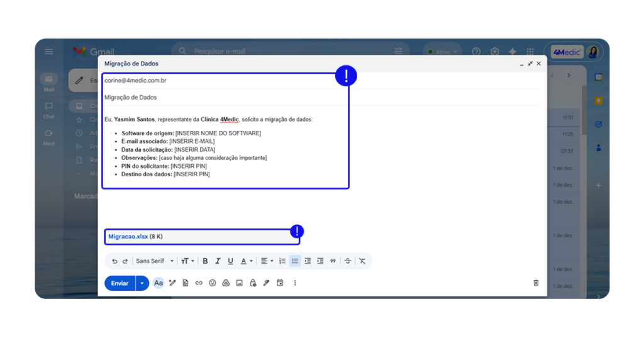The height and width of the screenshot is (338, 644).
Task: Open the emoji picker icon
Action: point(213,283)
